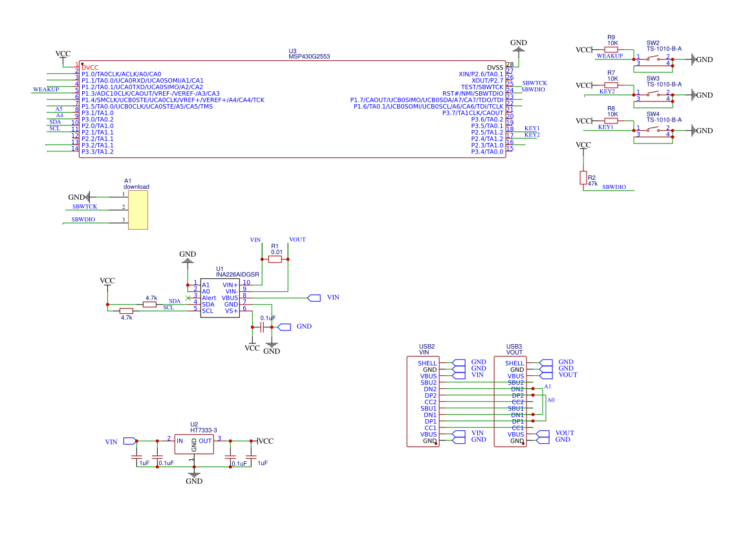This screenshot has width=756, height=535.
Task: Click the unconnected marker on Alert pin
Action: (x=188, y=298)
